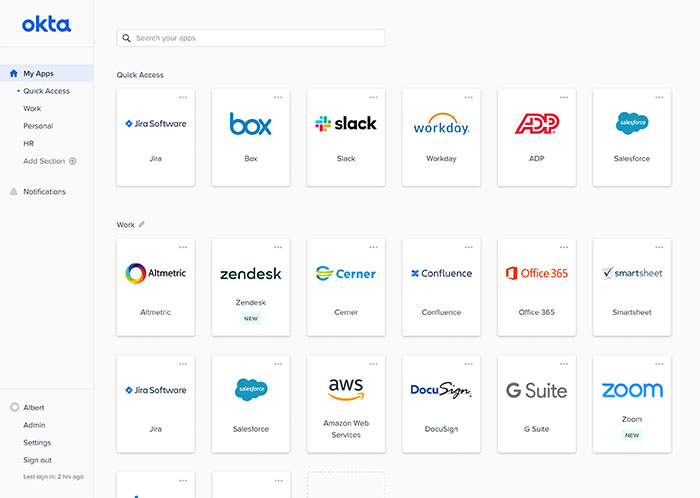Image resolution: width=700 pixels, height=498 pixels.
Task: Go to Quick Access section in sidebar
Action: click(x=46, y=91)
